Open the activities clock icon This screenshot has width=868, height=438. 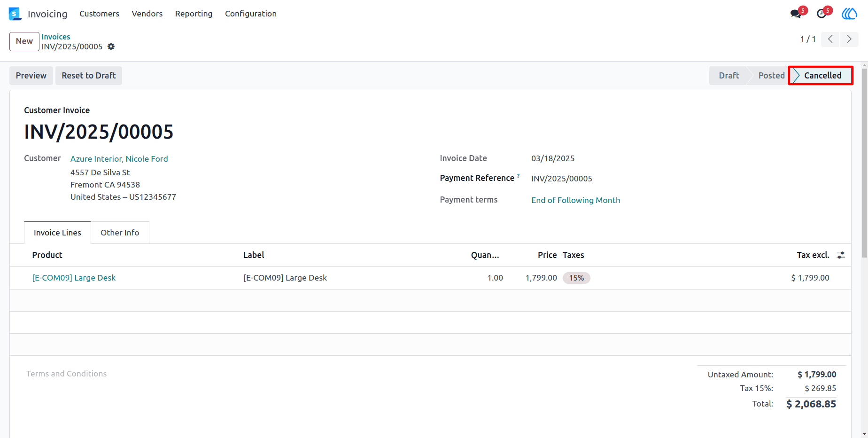[x=821, y=14]
